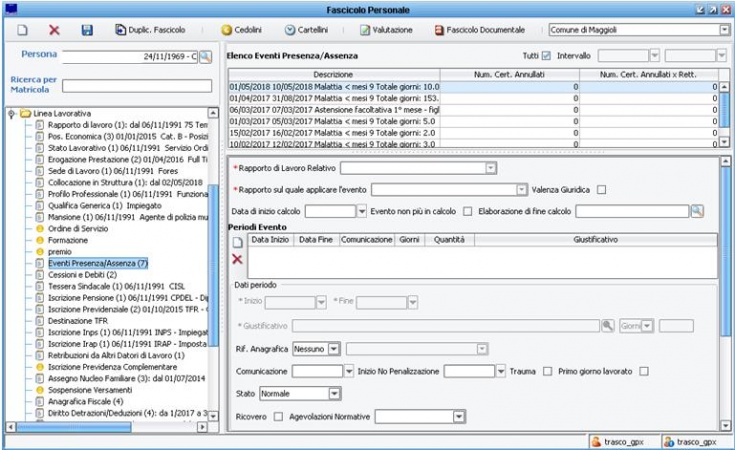Open Cartellini from the toolbar
This screenshot has height=450, width=735.
point(309,31)
